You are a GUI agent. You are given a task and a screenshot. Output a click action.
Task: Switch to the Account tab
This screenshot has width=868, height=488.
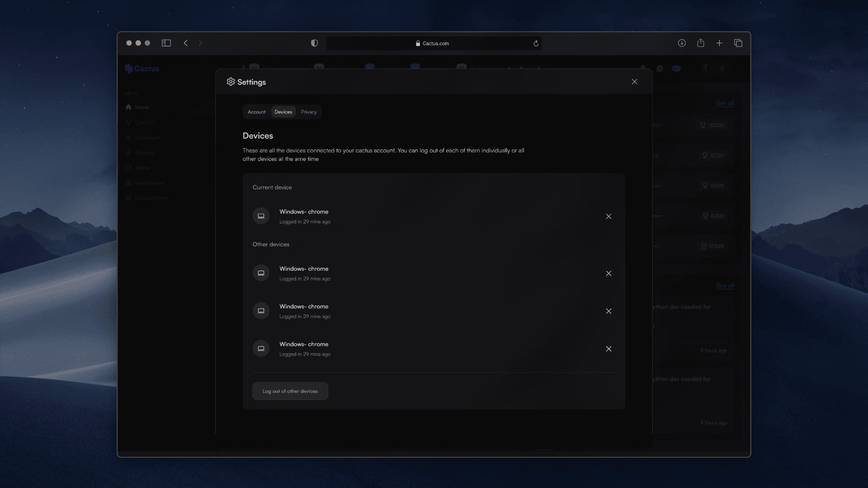point(256,112)
